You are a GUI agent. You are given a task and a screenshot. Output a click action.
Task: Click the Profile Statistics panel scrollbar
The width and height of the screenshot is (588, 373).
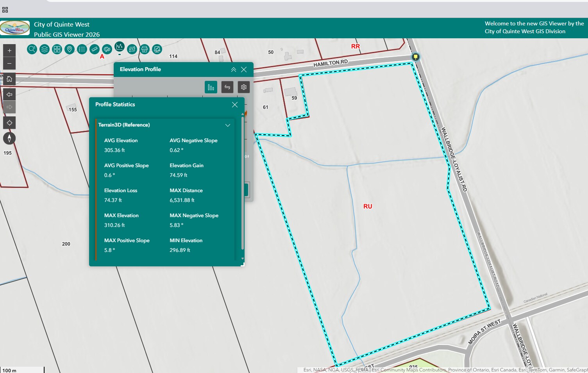coord(243,184)
